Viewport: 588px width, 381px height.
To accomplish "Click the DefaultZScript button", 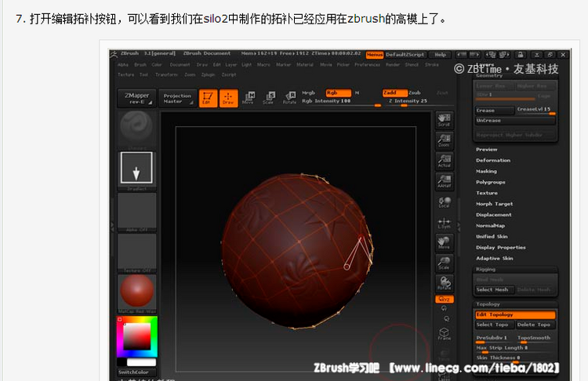I will click(x=405, y=55).
